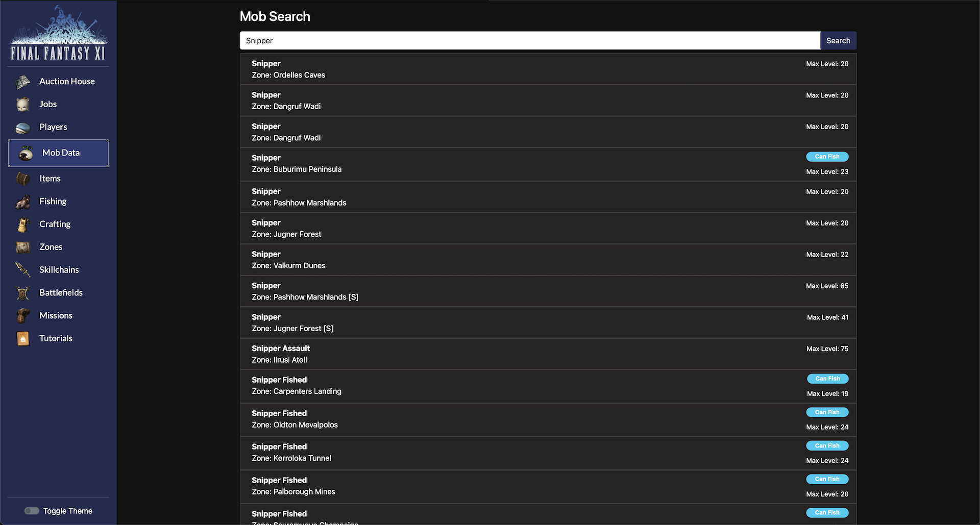Select Snipper Assault in Ilrusi Atoll

click(548, 354)
